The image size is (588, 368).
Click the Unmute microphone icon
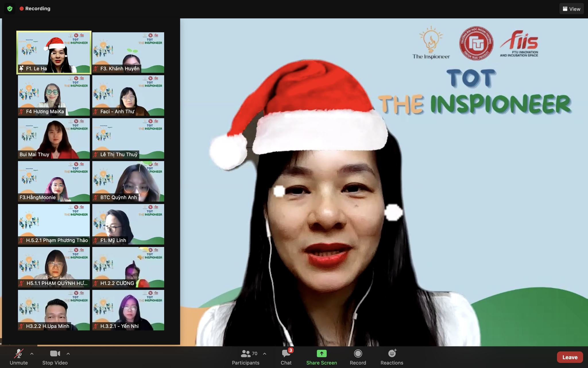click(x=19, y=354)
